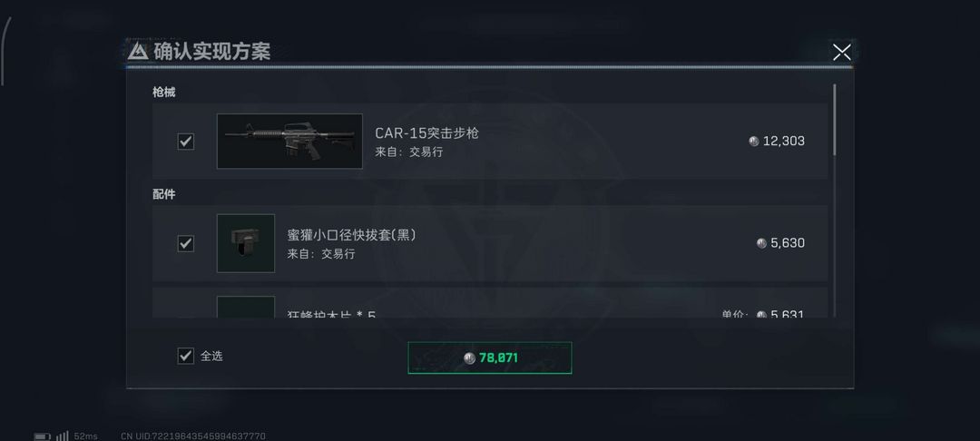Confirm purchase with the green 78,071 button
Image resolution: width=980 pixels, height=441 pixels.
(489, 358)
